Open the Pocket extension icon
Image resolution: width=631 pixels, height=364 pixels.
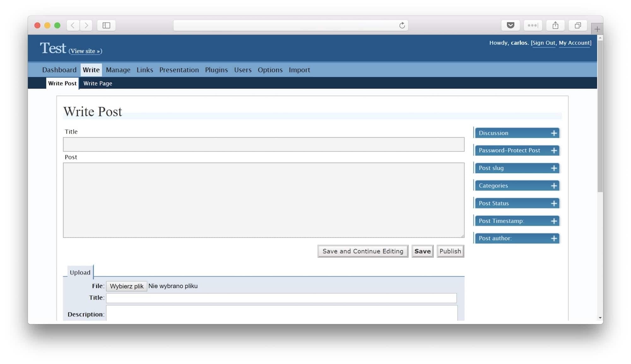click(510, 25)
